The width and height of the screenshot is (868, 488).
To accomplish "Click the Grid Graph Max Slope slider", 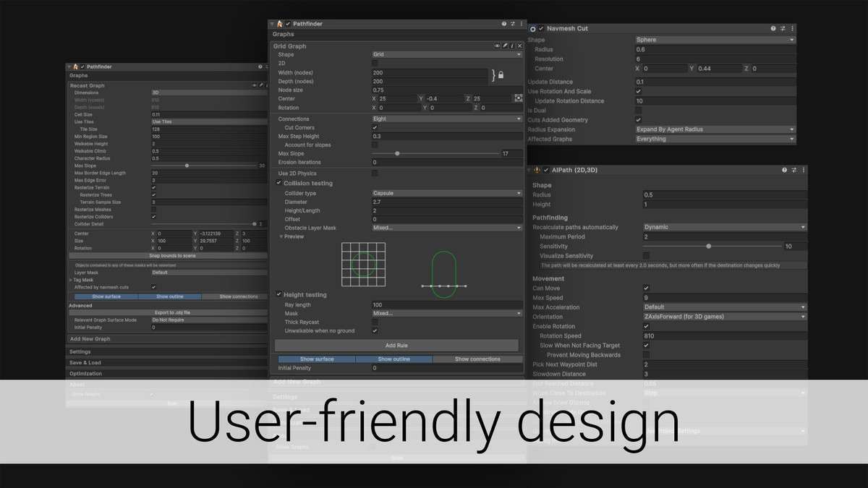I will (x=435, y=153).
